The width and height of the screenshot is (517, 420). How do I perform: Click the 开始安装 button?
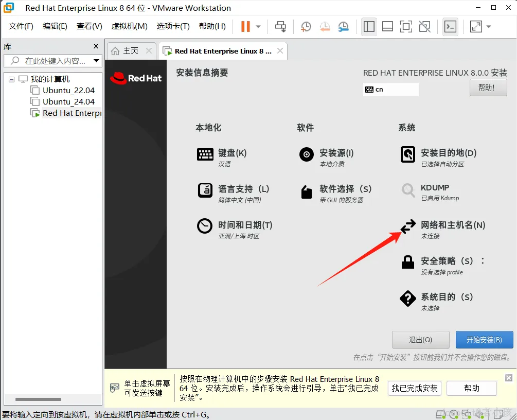(x=484, y=339)
